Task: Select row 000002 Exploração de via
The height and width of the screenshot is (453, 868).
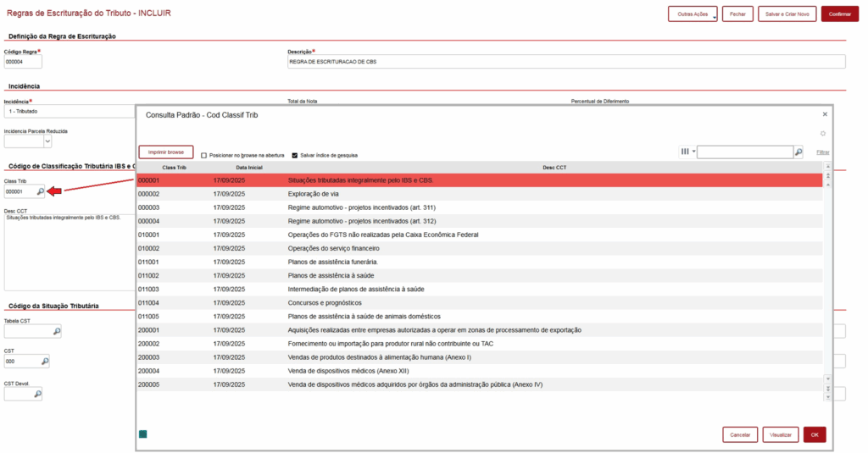Action: pyautogui.click(x=480, y=194)
